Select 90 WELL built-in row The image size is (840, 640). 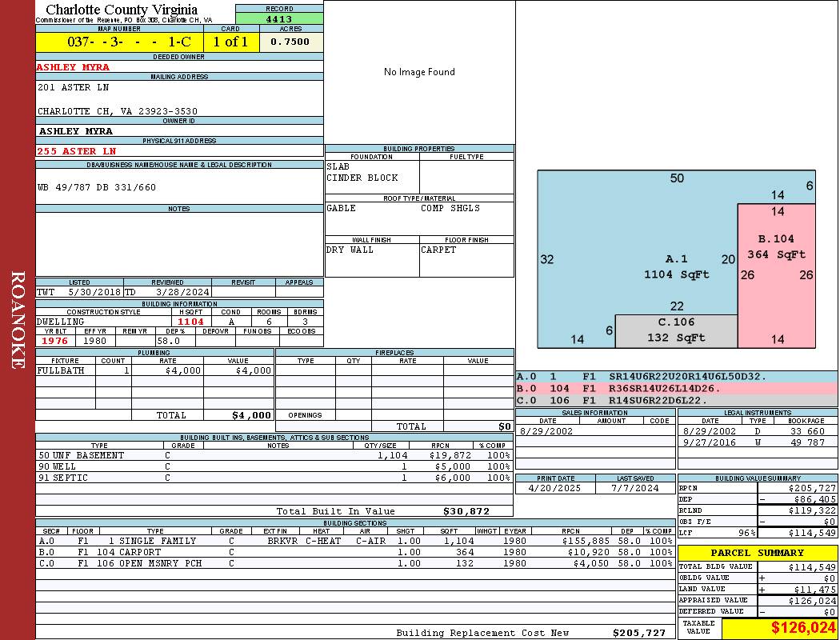pyautogui.click(x=274, y=467)
